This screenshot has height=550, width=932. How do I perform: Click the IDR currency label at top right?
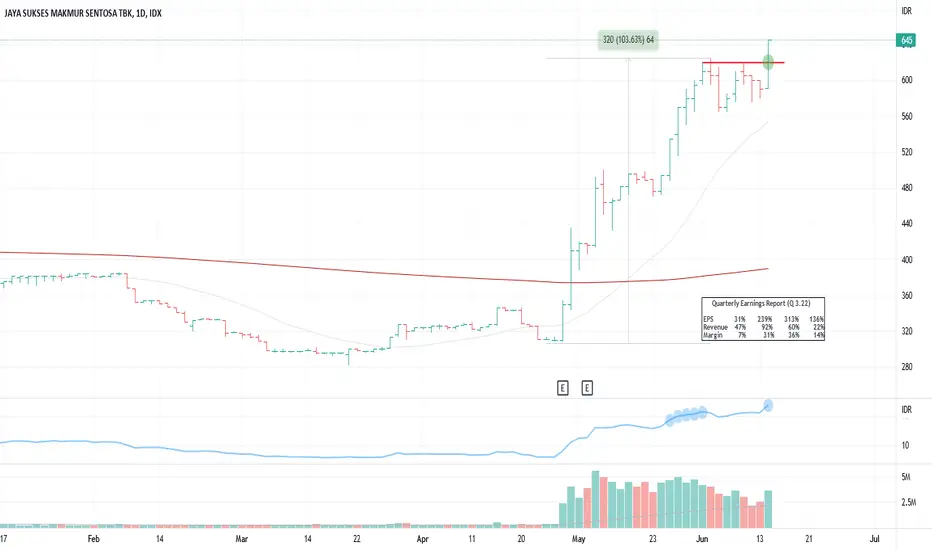tap(906, 11)
